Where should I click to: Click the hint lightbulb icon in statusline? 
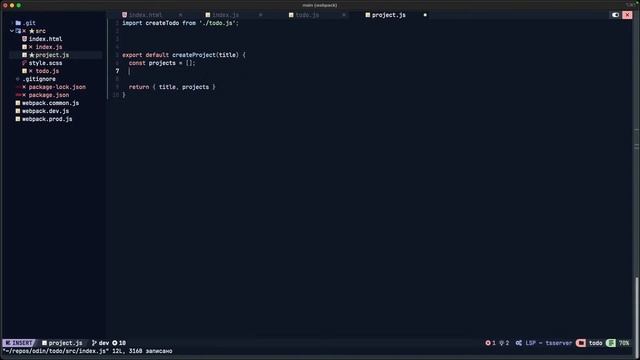coord(502,343)
